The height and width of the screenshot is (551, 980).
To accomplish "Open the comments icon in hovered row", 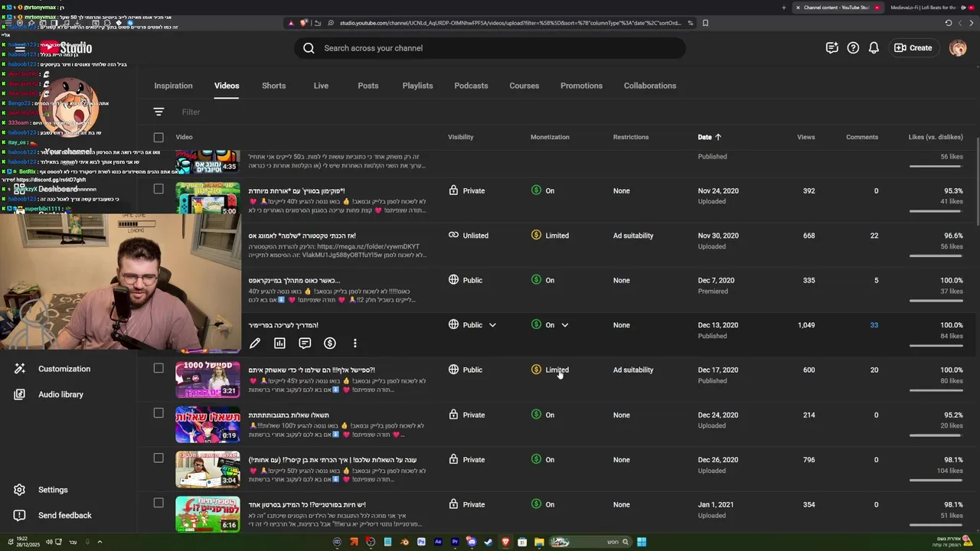I will [x=305, y=344].
